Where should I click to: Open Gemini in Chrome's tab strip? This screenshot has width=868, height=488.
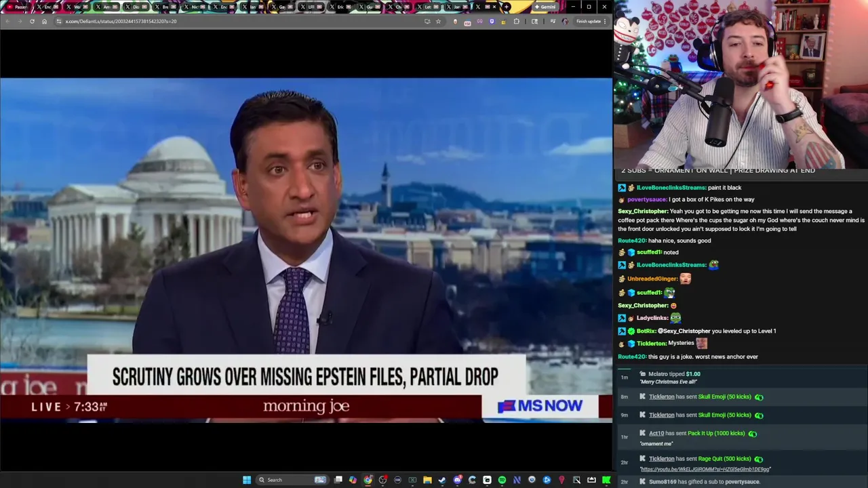546,7
